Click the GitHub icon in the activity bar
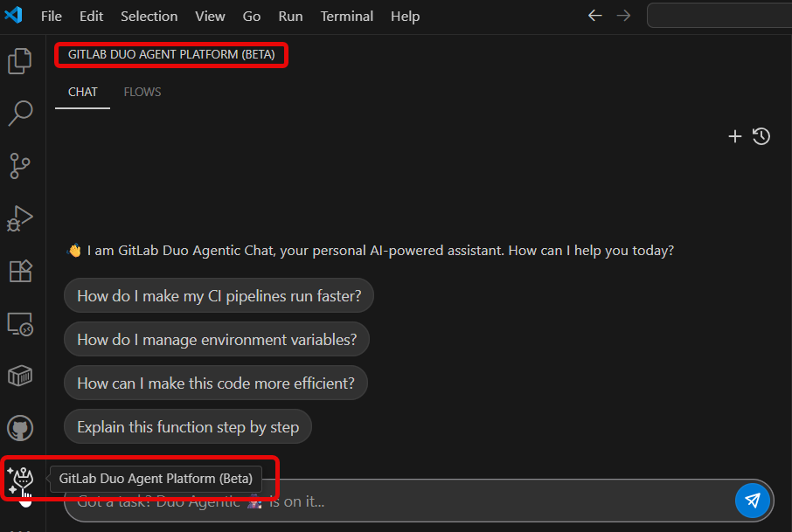The height and width of the screenshot is (532, 792). tap(20, 428)
